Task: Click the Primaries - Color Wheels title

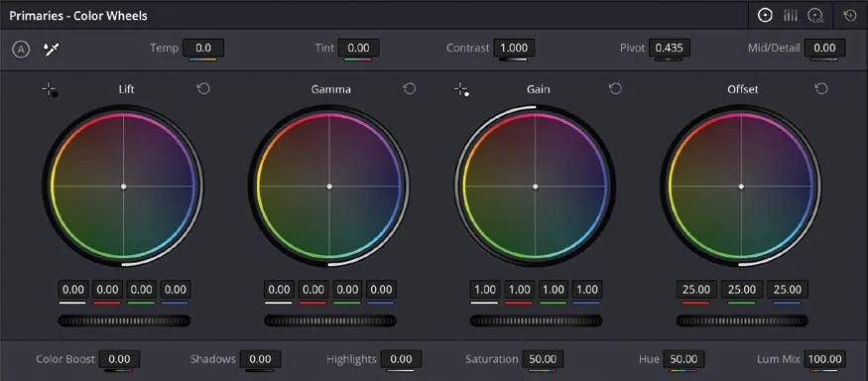Action: (78, 16)
